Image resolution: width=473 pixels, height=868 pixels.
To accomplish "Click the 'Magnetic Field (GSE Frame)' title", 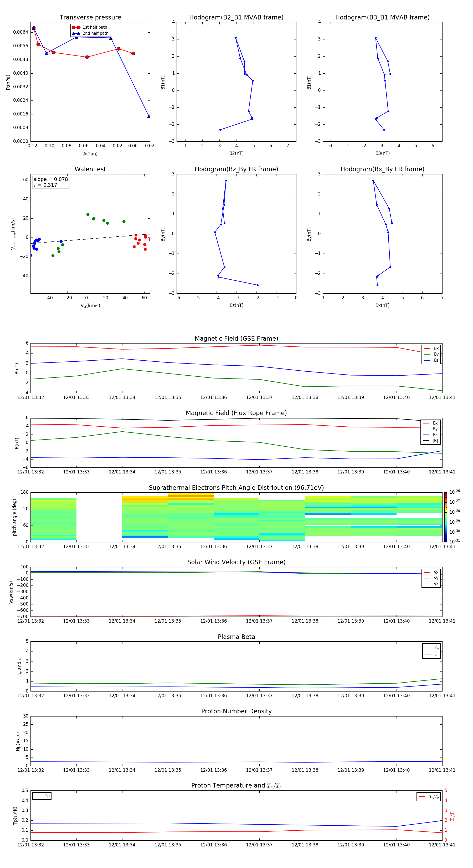I will (236, 339).
